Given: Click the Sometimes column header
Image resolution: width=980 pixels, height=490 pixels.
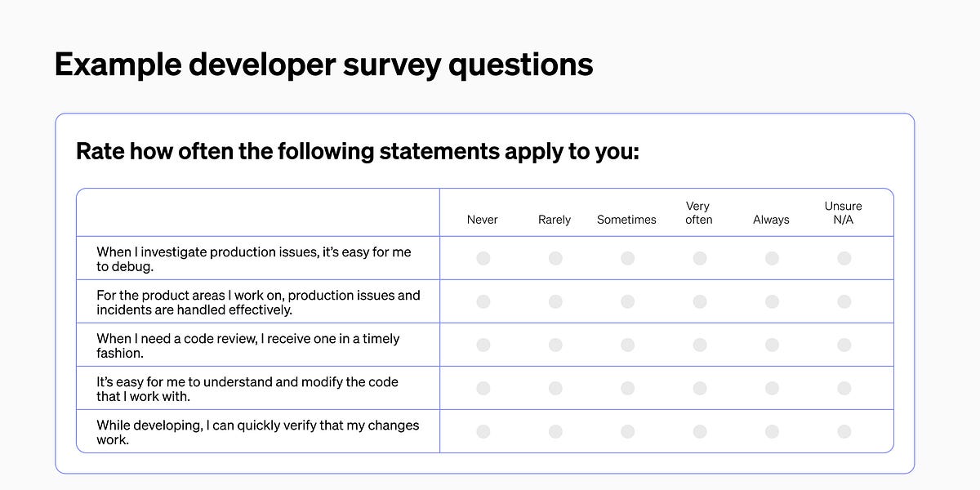Looking at the screenshot, I should tap(626, 220).
